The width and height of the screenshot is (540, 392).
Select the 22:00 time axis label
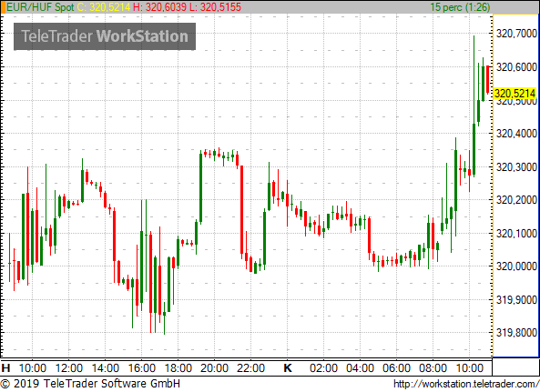coord(250,368)
